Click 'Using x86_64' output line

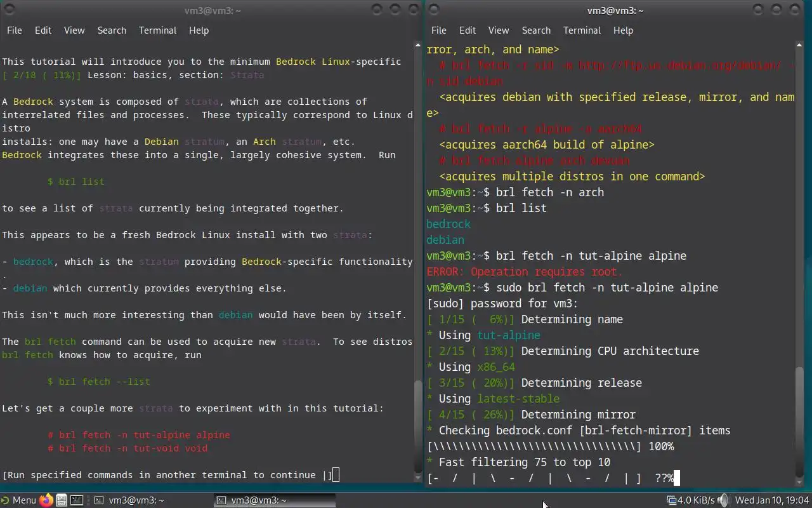pyautogui.click(x=471, y=367)
